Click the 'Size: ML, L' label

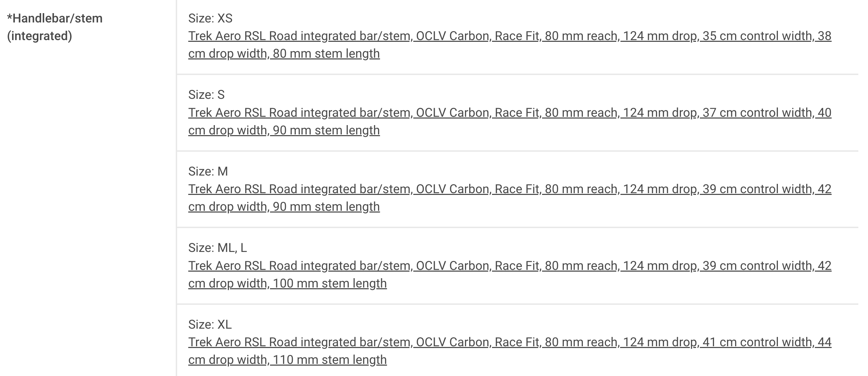218,248
